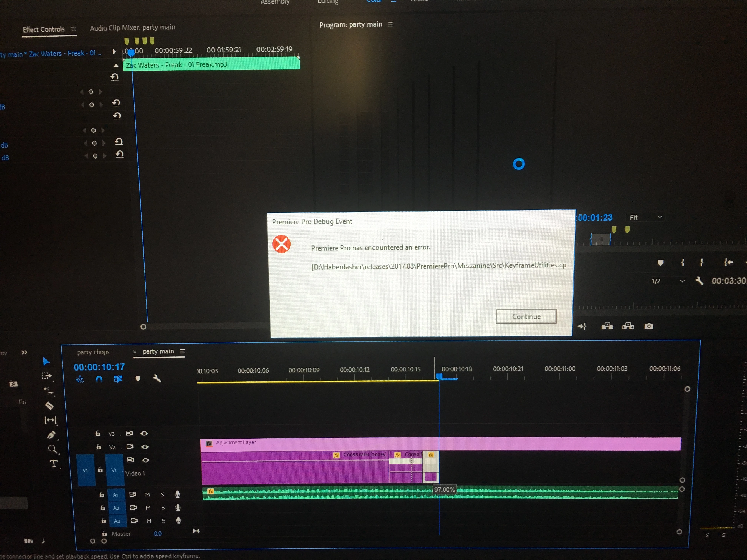Toggle the timeline Snap magnet icon
This screenshot has height=560, width=747.
click(x=99, y=379)
